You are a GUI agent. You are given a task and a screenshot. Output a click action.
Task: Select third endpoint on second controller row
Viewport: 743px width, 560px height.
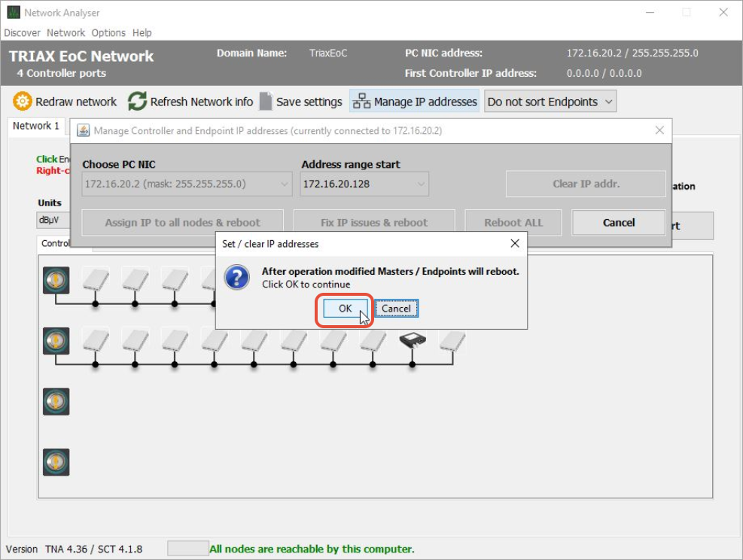175,340
